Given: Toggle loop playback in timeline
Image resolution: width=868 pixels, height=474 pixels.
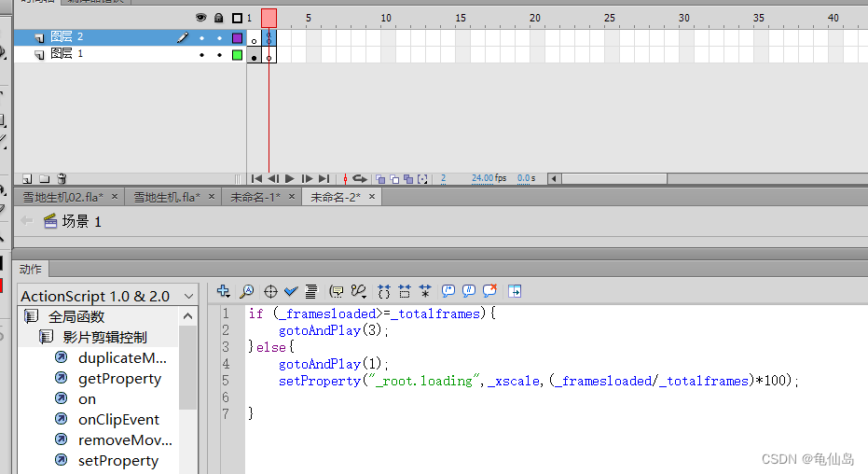Looking at the screenshot, I should pyautogui.click(x=360, y=179).
